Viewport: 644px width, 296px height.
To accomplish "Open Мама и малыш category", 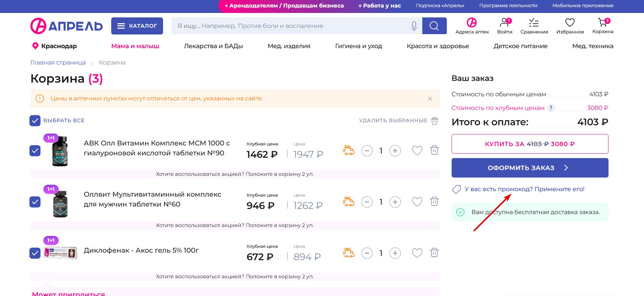I will click(135, 46).
